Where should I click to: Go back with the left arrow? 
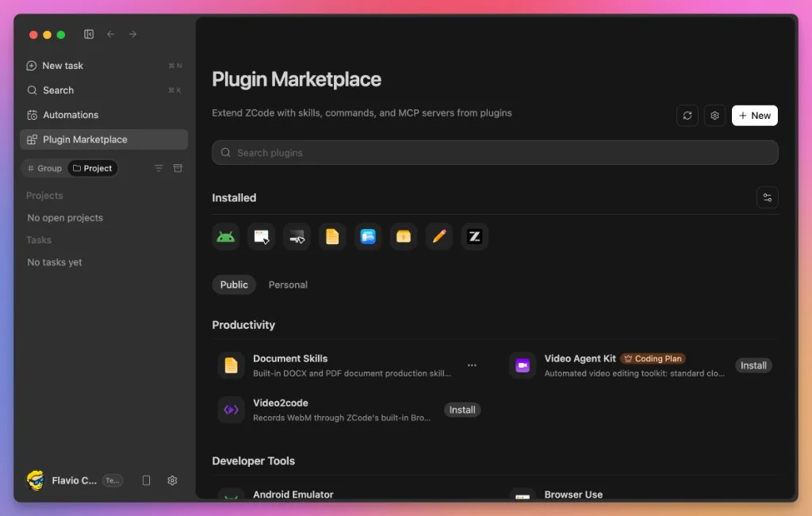[111, 34]
